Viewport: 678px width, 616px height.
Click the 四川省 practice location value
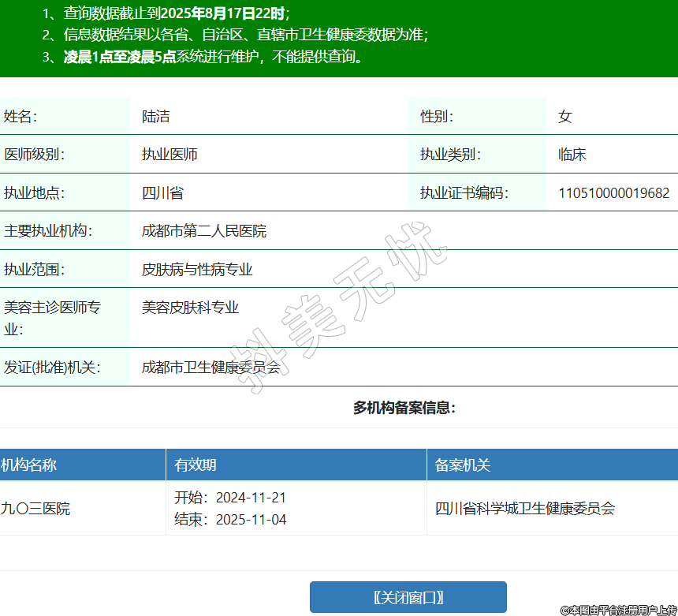[x=162, y=193]
